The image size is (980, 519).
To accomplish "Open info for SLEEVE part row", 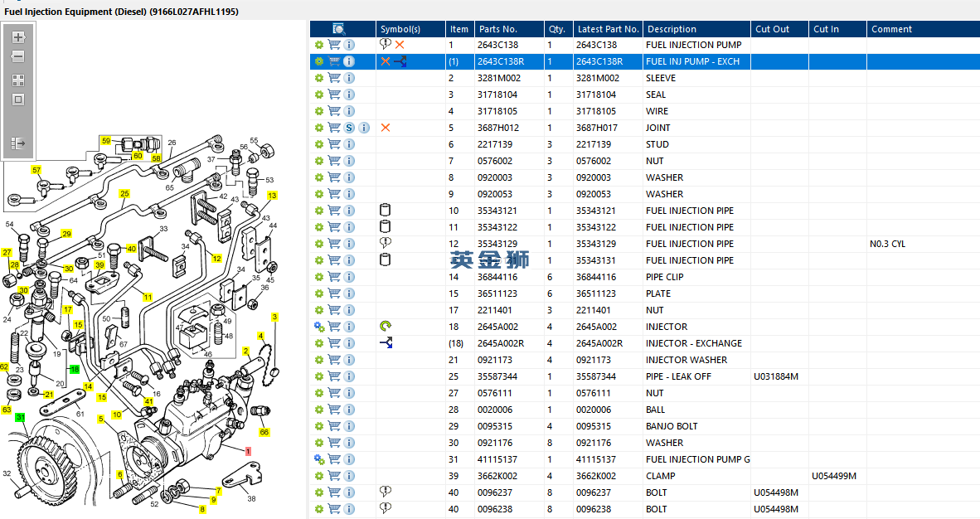I will [x=349, y=78].
